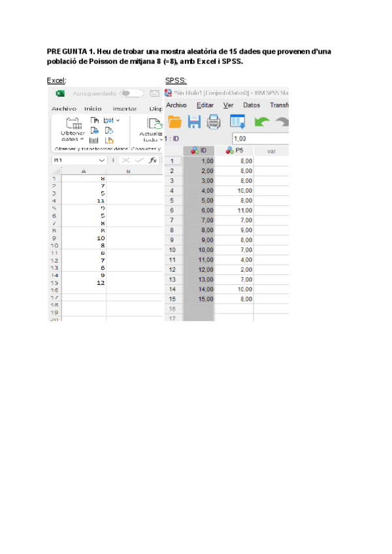This screenshot has height=554, width=392.
Task: Click the formula bar confirm checkmark
Action: tap(139, 161)
